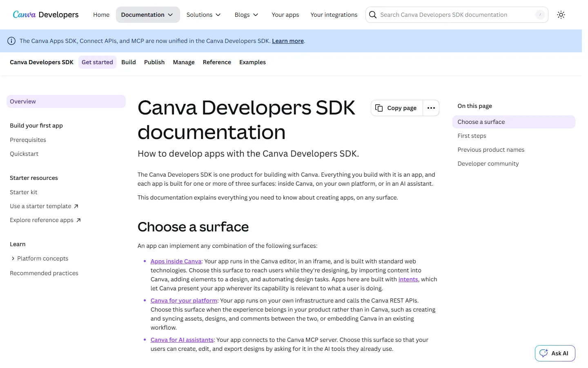Switch to the Examples tab

pos(252,62)
